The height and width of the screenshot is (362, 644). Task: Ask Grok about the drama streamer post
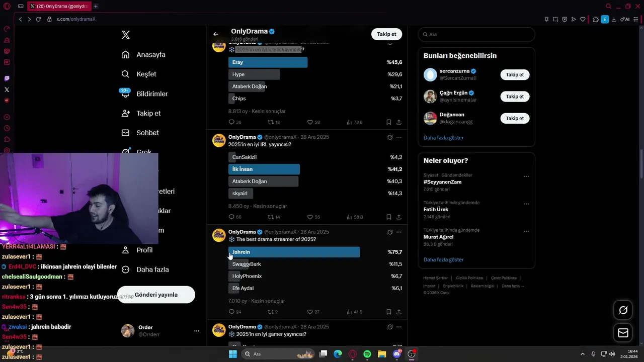click(390, 232)
